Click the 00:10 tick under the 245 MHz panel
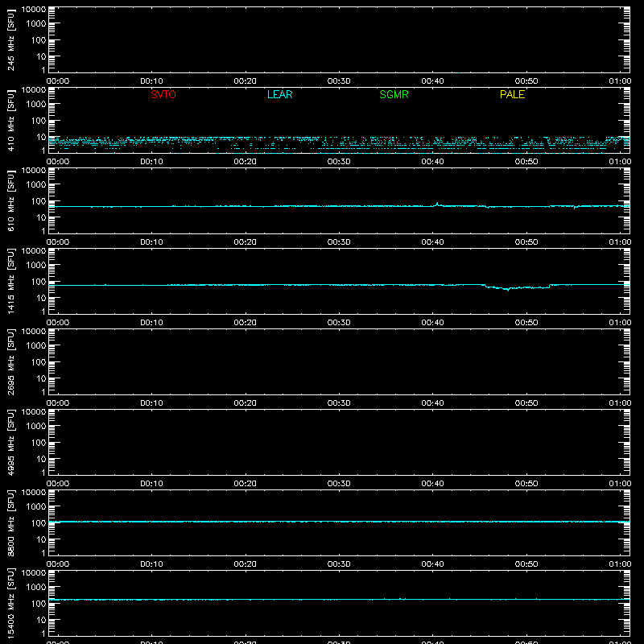This screenshot has height=644, width=644. [x=151, y=81]
